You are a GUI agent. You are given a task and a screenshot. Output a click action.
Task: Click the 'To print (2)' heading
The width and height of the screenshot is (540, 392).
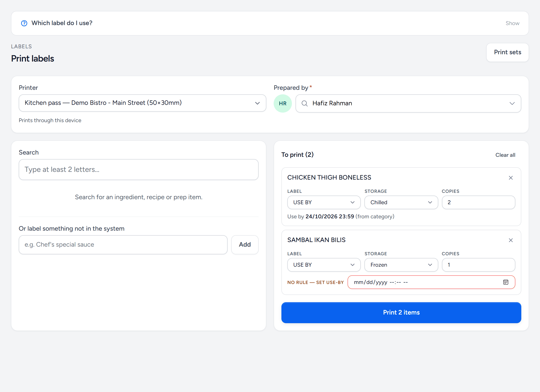coord(297,155)
